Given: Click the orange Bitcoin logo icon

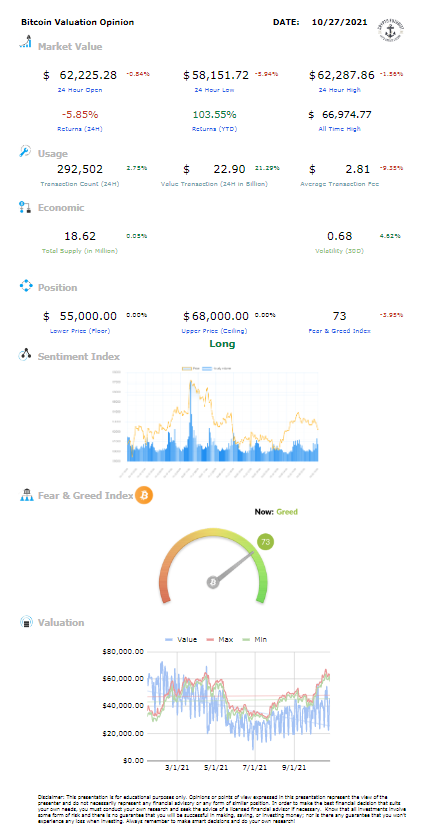Looking at the screenshot, I should [x=144, y=495].
